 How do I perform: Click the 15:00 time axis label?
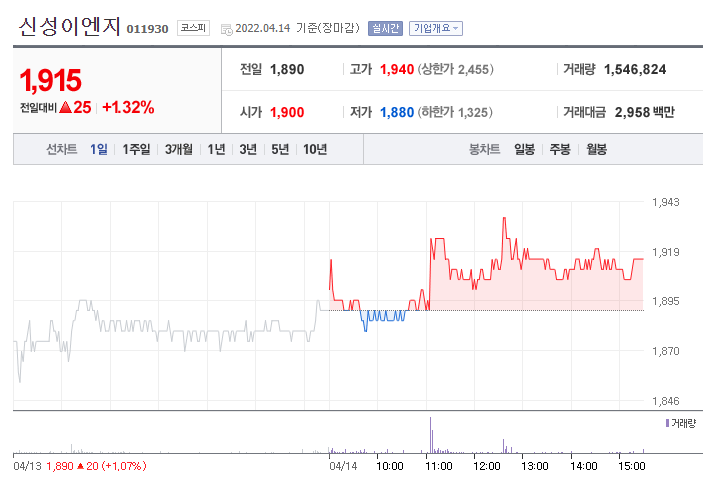[631, 466]
